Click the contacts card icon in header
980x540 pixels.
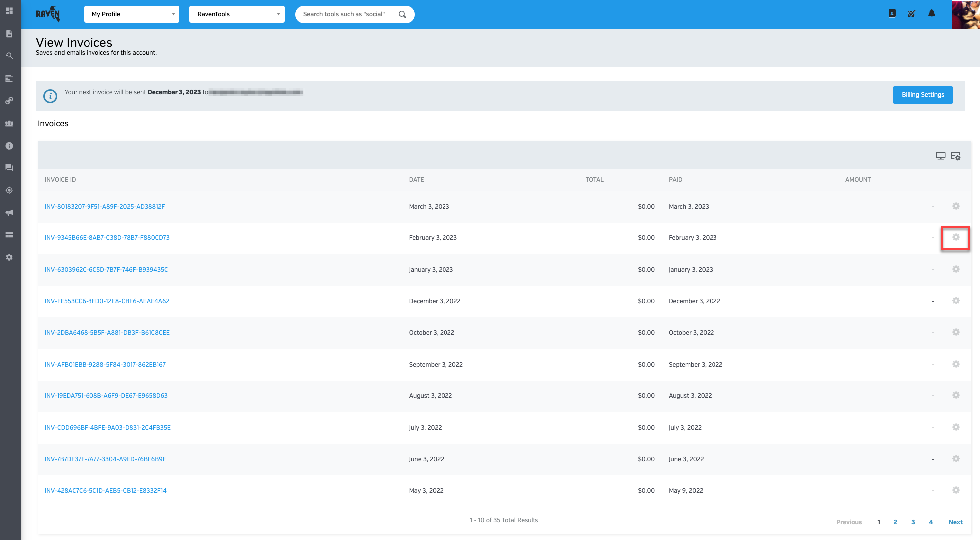(892, 14)
